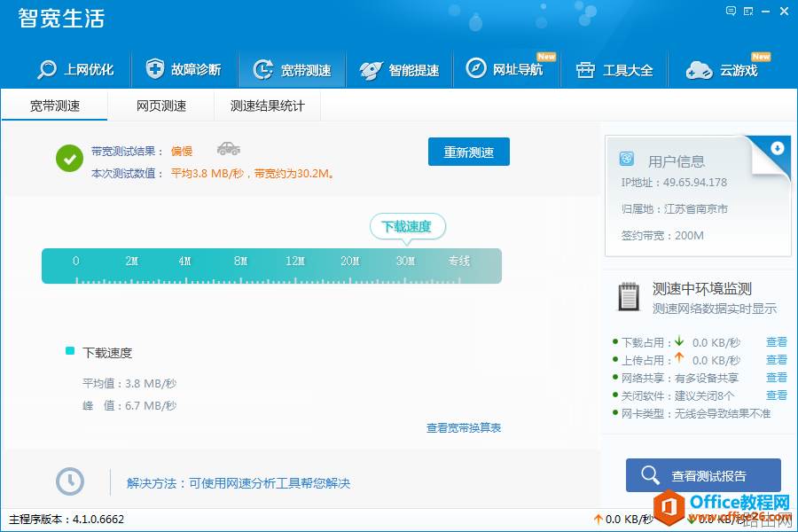Click the 用户信息 blue icon
This screenshot has width=798, height=532.
pyautogui.click(x=627, y=159)
